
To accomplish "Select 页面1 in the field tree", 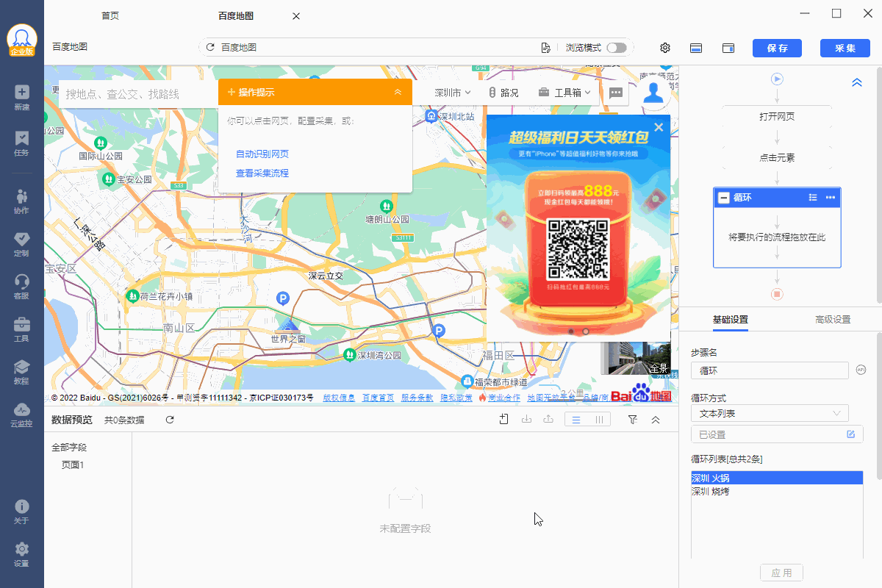I will pyautogui.click(x=73, y=465).
